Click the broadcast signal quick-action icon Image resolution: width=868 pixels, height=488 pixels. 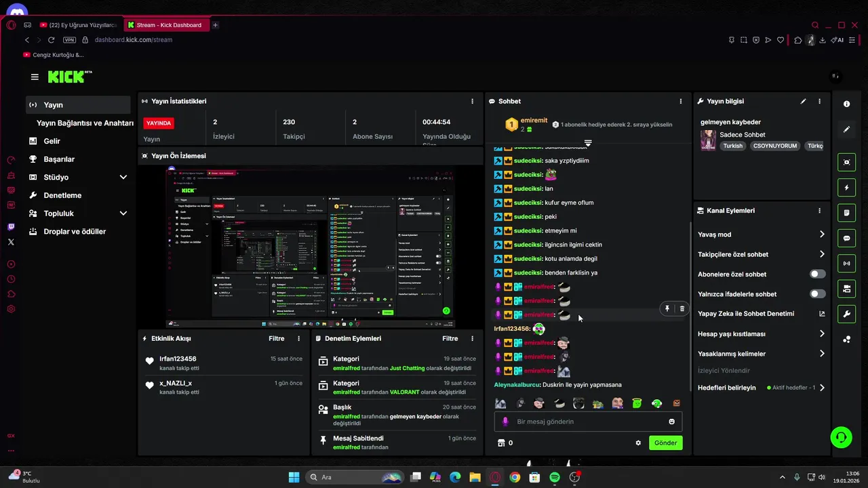(846, 264)
